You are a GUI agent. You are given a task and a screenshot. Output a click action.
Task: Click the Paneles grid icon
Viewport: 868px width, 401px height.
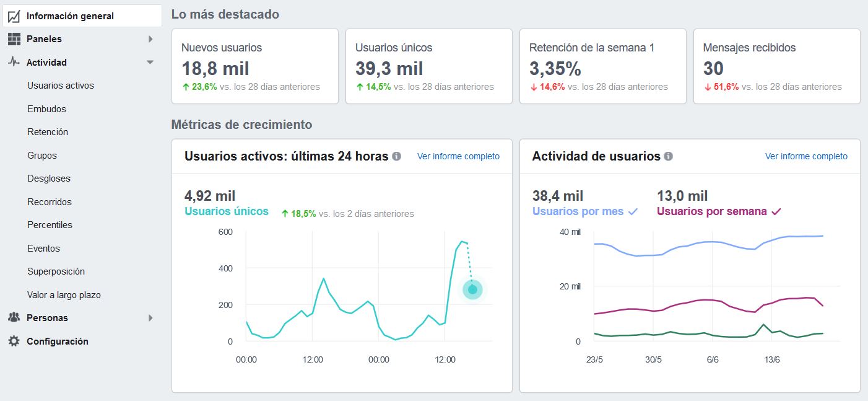[14, 39]
